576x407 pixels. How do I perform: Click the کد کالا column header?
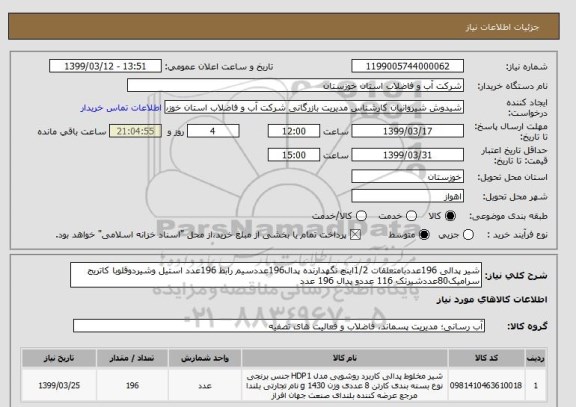click(x=486, y=358)
